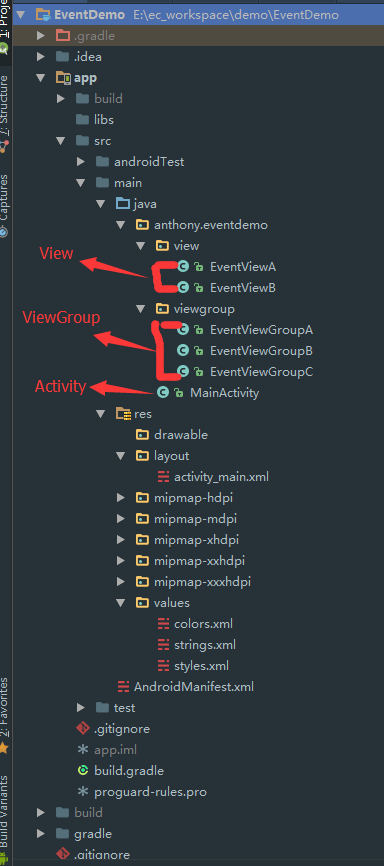384x866 pixels.
Task: Collapse the anthony.eventdemo package arrow
Action: (120, 225)
